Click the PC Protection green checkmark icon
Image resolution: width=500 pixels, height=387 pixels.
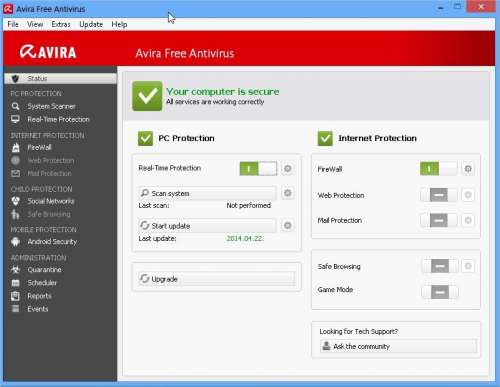145,138
